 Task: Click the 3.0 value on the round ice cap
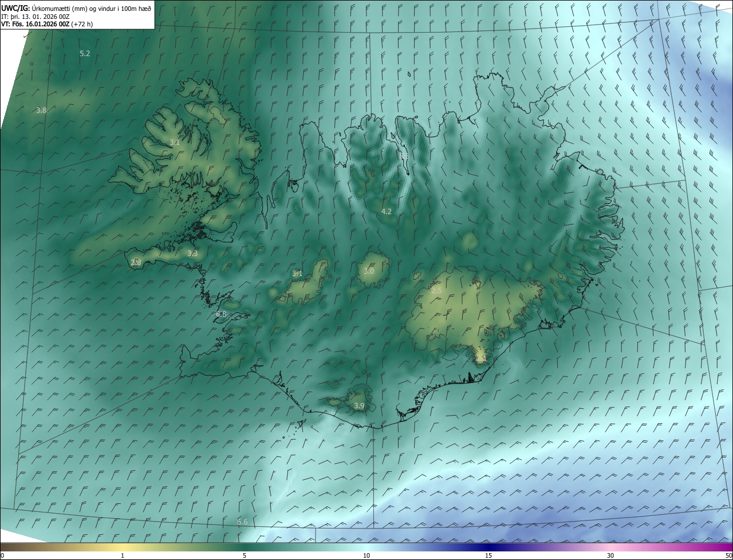click(369, 271)
